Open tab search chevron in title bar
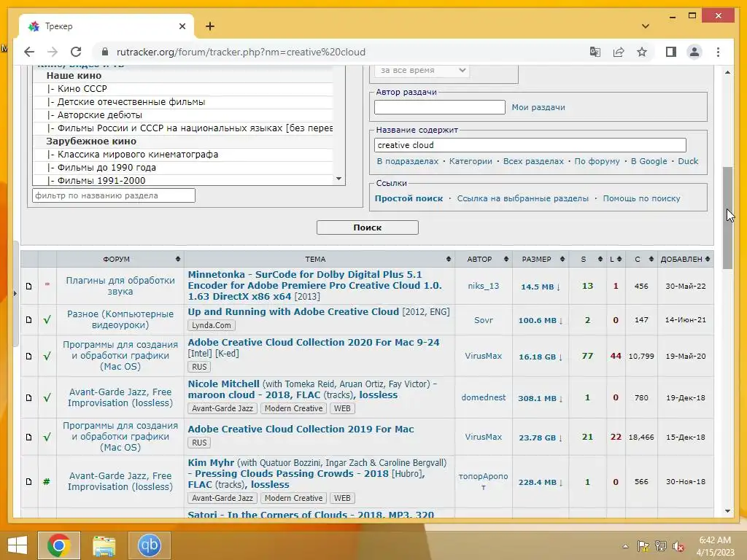The image size is (747, 560). coord(645,26)
